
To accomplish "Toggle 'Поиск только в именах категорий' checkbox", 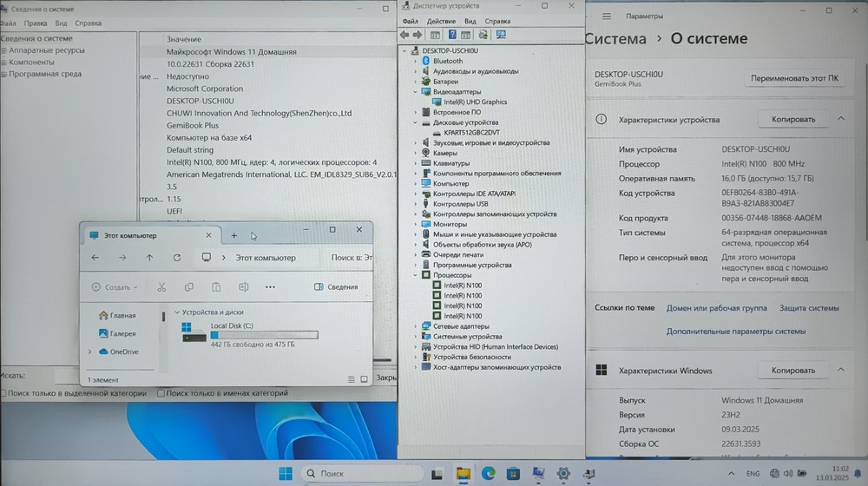I will (161, 393).
